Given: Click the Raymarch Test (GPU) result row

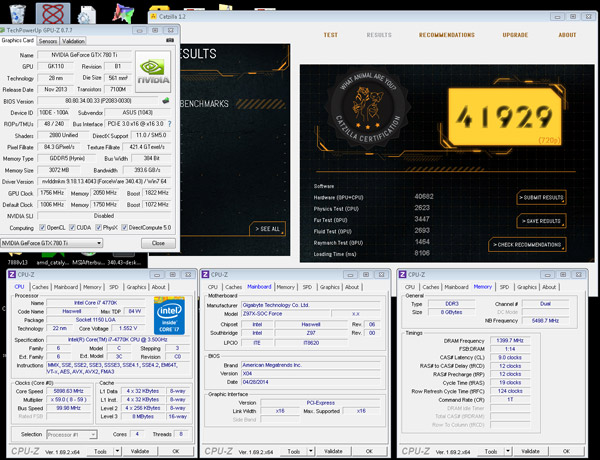Looking at the screenshot, I should click(373, 243).
